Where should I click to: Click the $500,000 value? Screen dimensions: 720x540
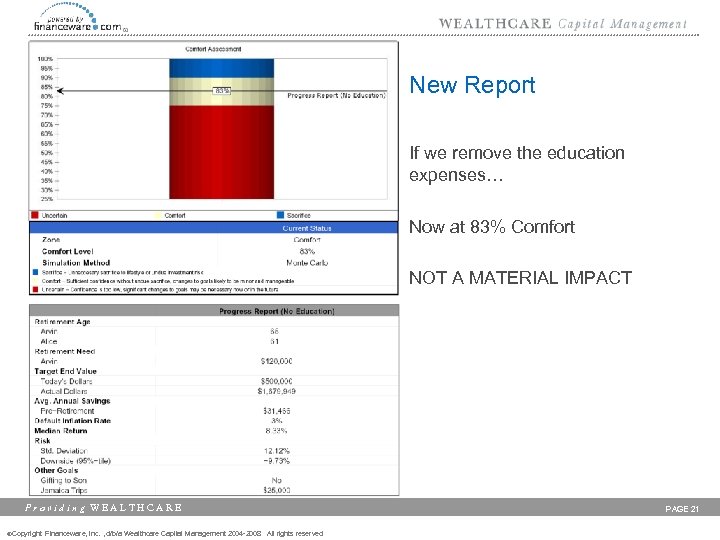tap(276, 381)
